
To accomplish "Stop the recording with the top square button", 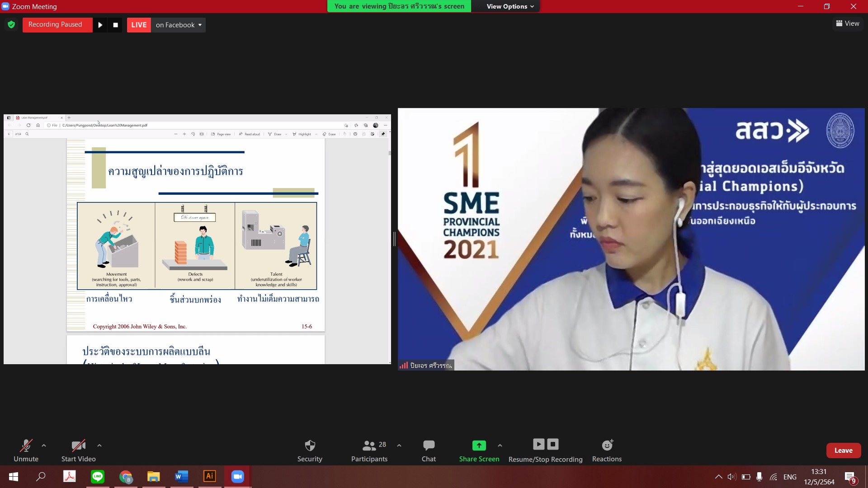I will (x=115, y=25).
